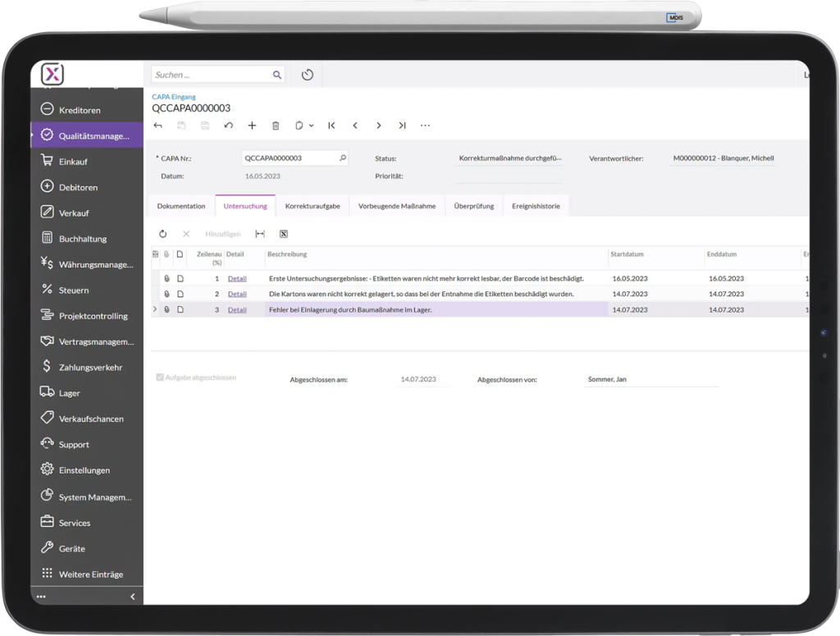840x636 pixels.
Task: Open the recent history clock icon
Action: [x=308, y=75]
